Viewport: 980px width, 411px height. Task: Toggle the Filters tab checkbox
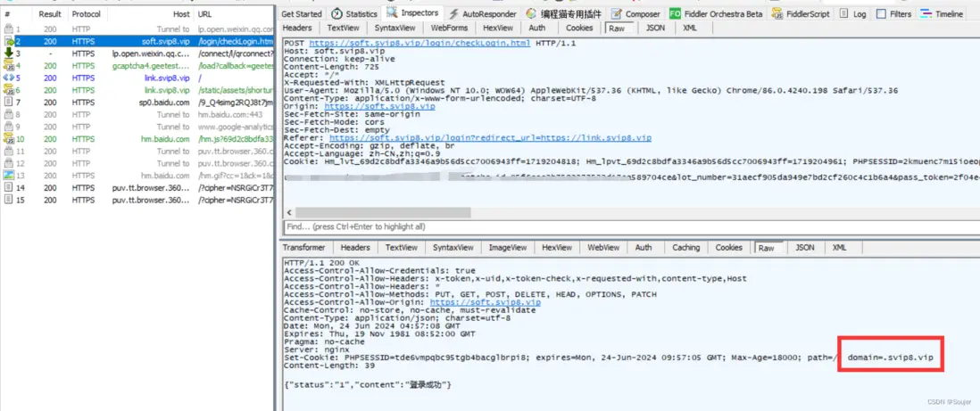click(x=881, y=13)
